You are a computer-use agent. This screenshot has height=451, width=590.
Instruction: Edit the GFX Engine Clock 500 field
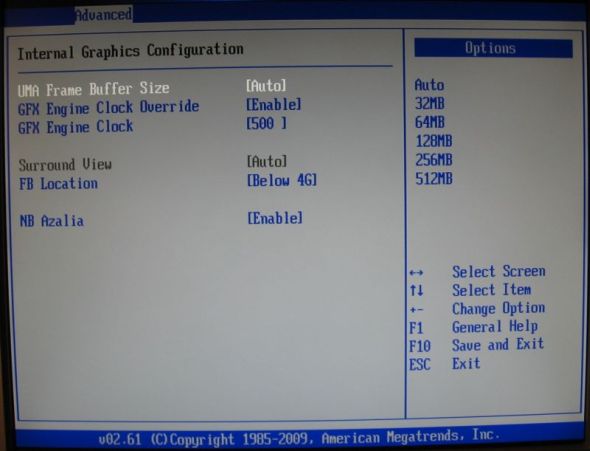click(266, 123)
